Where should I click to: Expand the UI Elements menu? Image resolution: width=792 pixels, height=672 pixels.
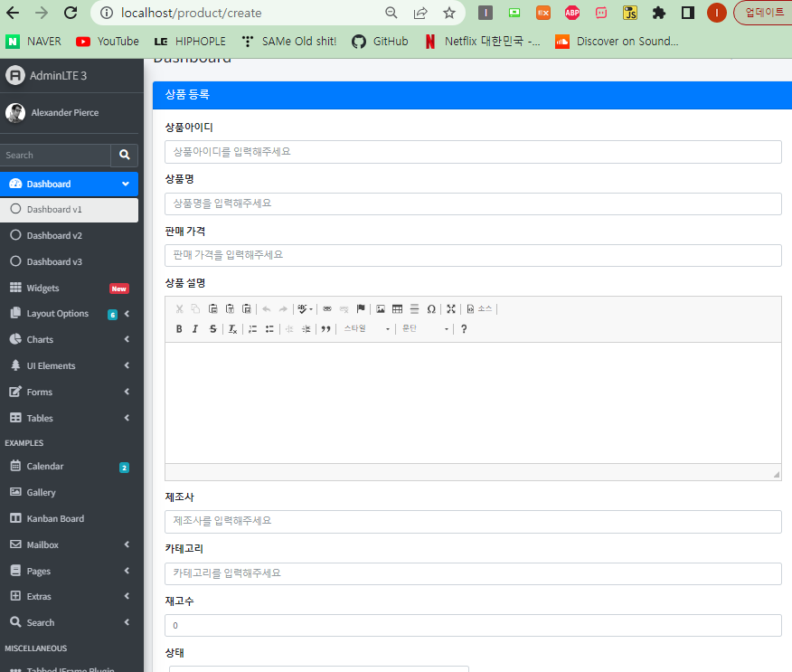[69, 365]
